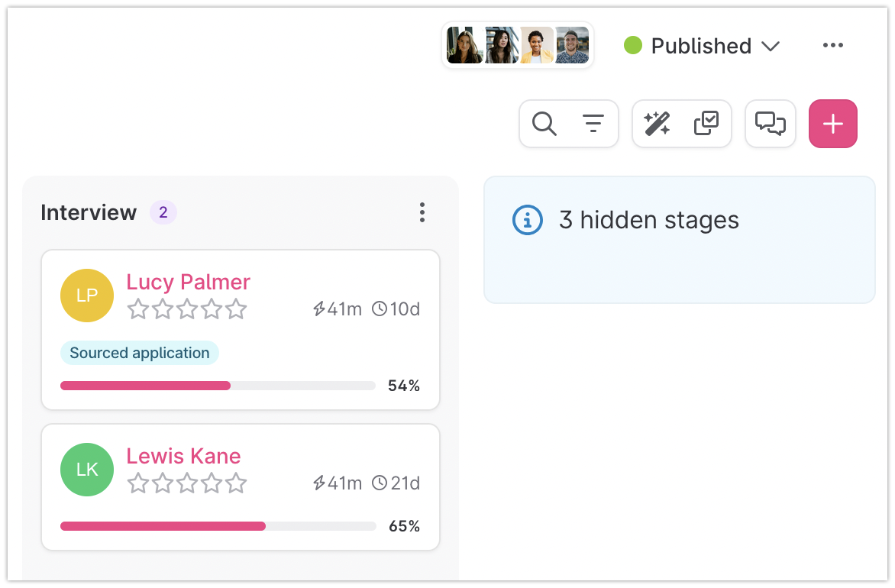Click the 3 hidden stages info icon
This screenshot has width=895, height=588.
[x=527, y=221]
